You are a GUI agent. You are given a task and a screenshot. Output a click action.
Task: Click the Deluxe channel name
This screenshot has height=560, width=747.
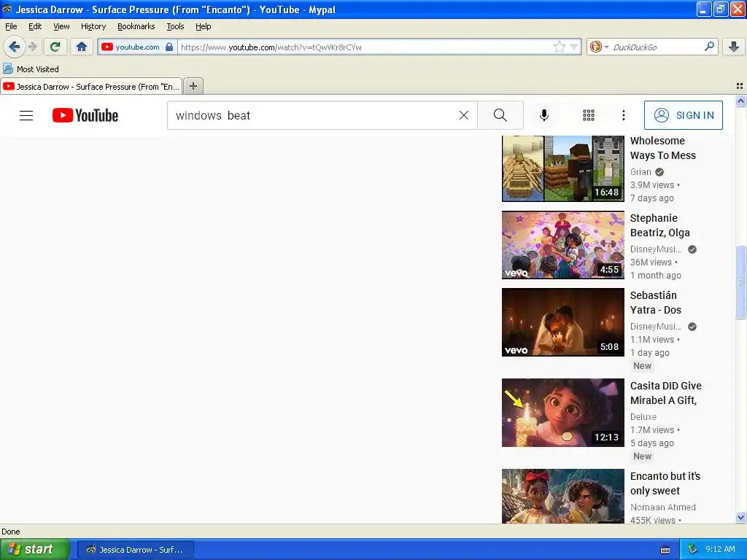[643, 416]
